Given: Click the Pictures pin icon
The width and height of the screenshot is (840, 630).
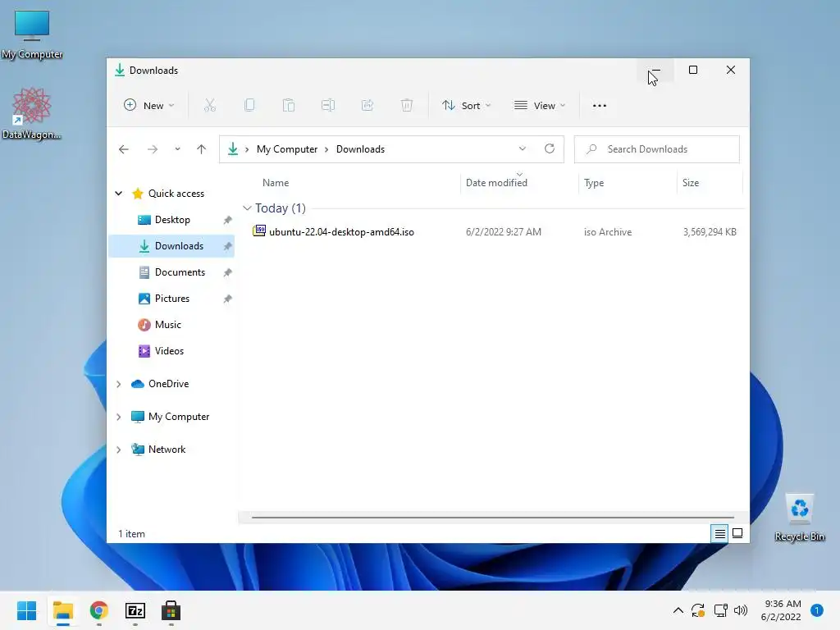Looking at the screenshot, I should pyautogui.click(x=228, y=299).
